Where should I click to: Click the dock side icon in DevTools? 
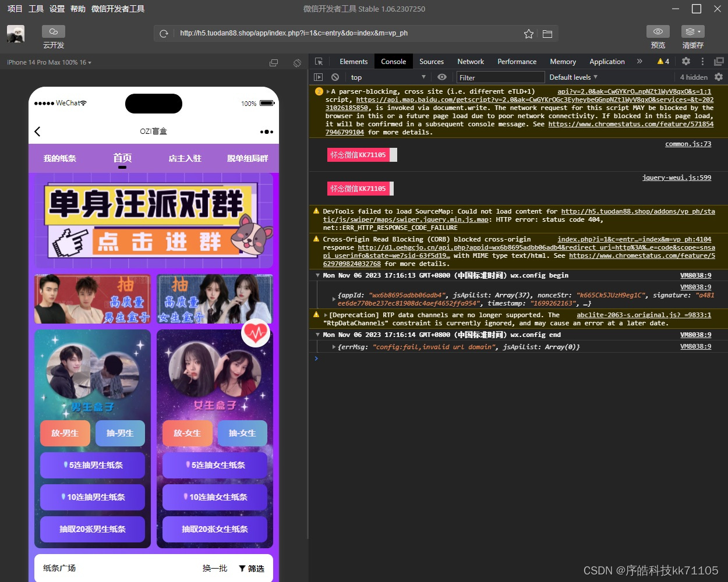[719, 61]
